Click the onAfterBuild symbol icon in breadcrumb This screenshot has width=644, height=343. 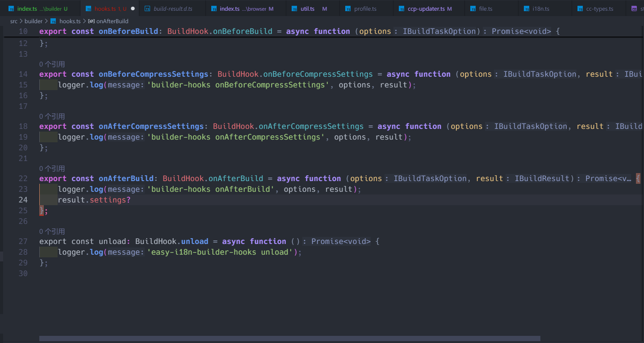coord(92,21)
